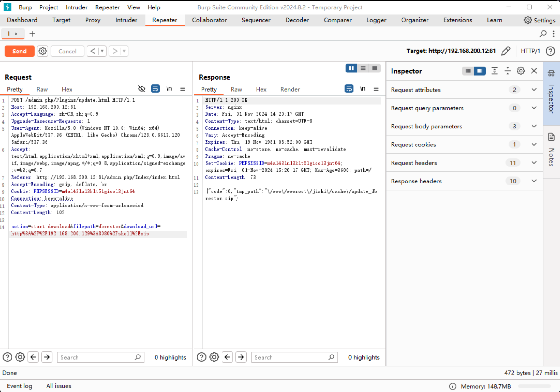The height and width of the screenshot is (392, 560).
Task: Click the Cancel button
Action: point(67,51)
